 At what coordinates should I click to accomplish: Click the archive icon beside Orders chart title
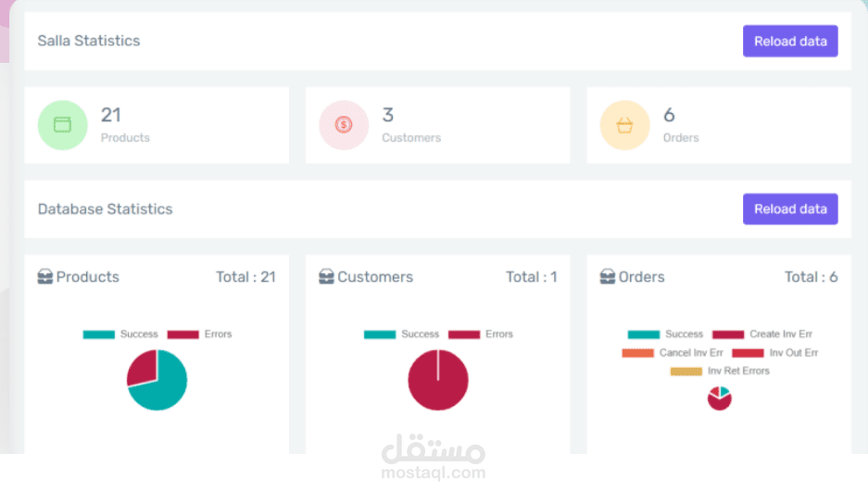tap(608, 276)
